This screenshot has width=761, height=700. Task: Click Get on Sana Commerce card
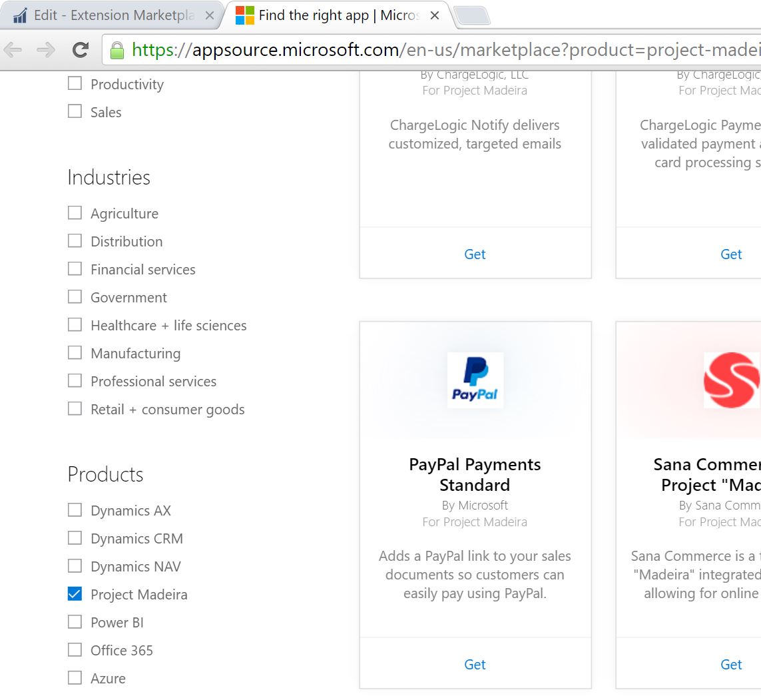tap(731, 665)
